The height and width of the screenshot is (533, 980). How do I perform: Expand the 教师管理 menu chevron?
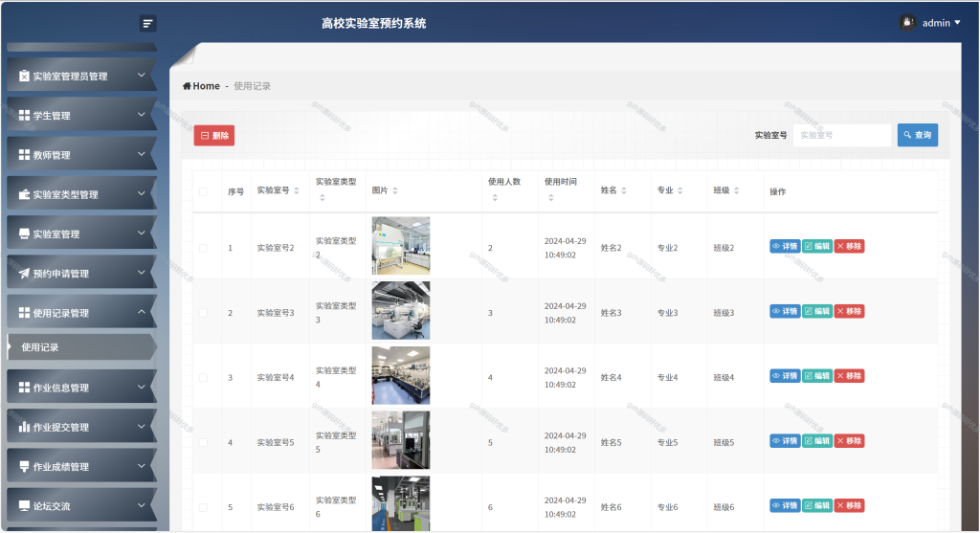[142, 154]
